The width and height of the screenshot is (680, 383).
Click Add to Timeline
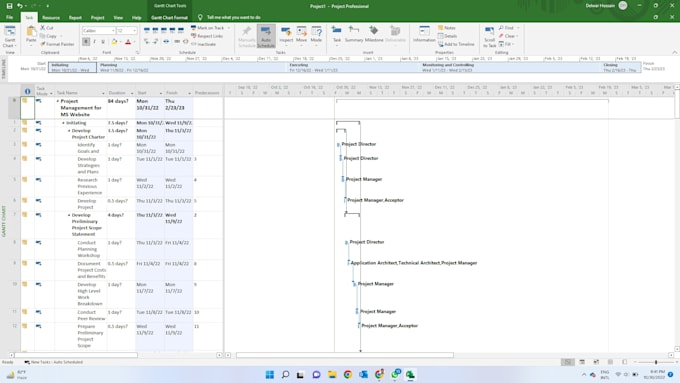(x=456, y=44)
